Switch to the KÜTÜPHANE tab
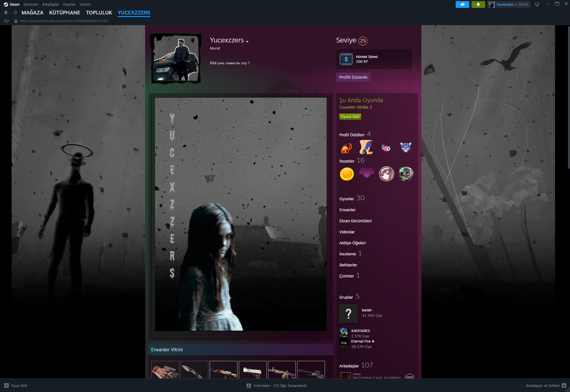Screen dimensions: 570x392 point(65,13)
